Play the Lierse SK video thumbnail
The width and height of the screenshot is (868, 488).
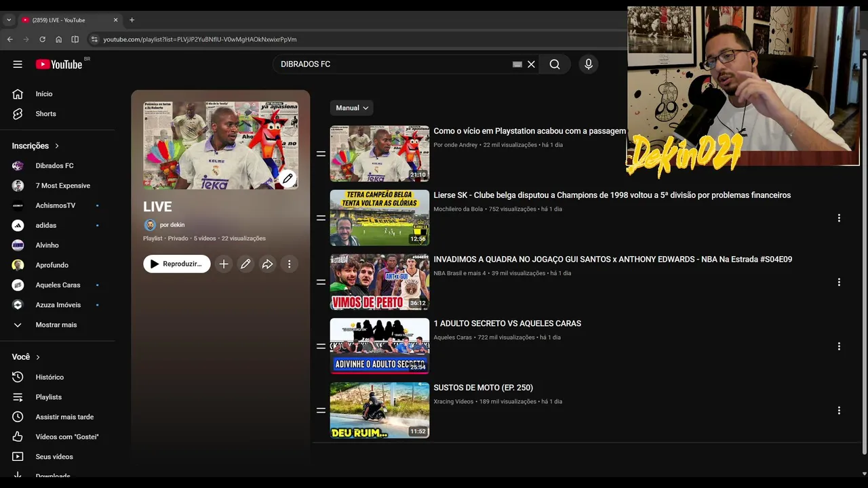tap(380, 218)
